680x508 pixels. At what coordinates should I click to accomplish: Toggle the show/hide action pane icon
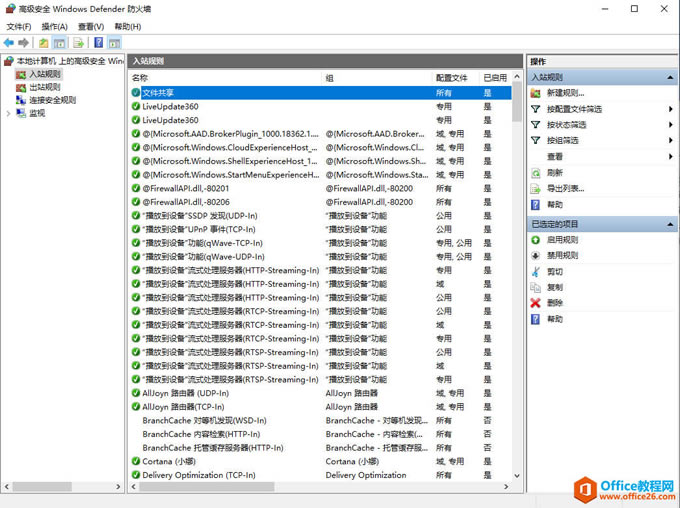114,43
